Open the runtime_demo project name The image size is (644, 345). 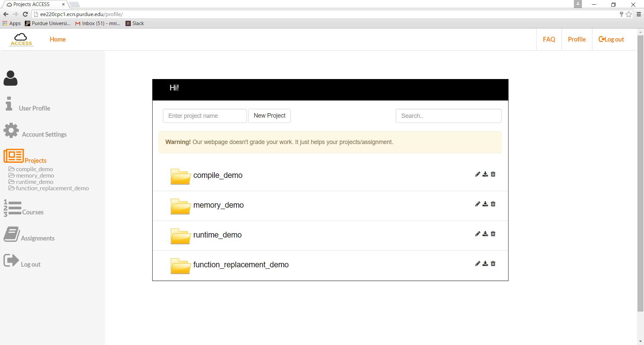(x=217, y=235)
